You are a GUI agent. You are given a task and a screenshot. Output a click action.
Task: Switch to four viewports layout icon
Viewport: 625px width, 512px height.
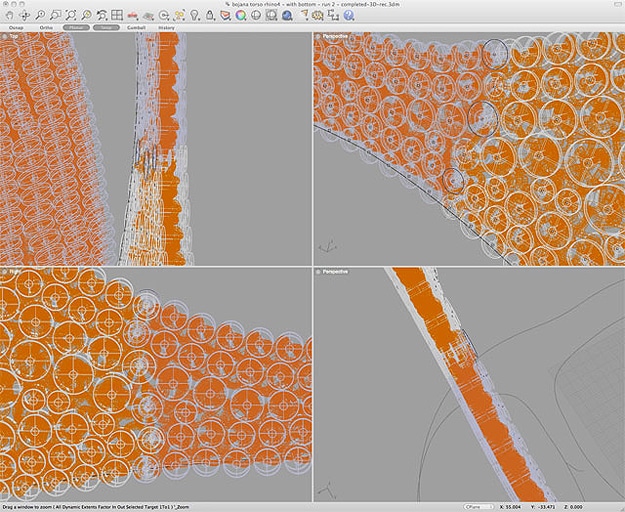click(x=117, y=16)
